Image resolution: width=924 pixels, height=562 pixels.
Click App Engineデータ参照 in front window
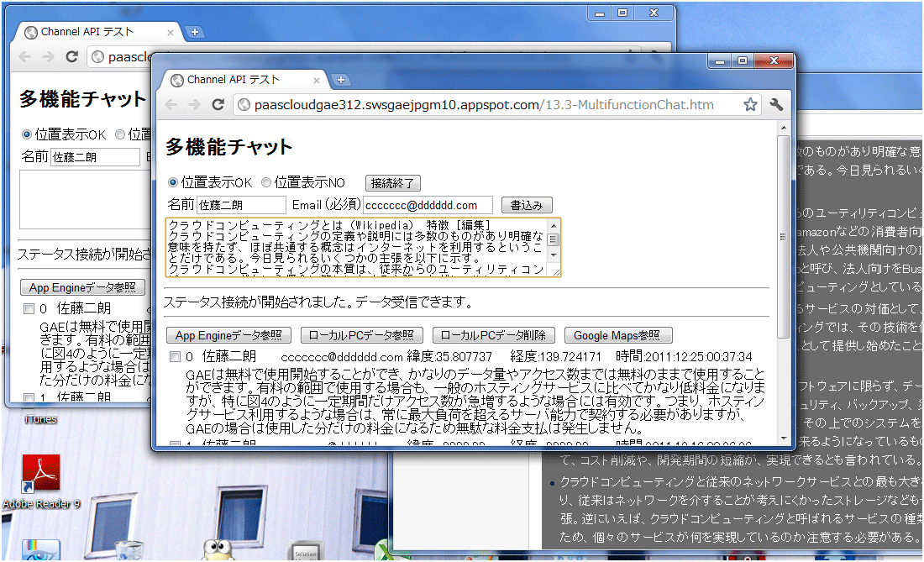click(x=228, y=335)
